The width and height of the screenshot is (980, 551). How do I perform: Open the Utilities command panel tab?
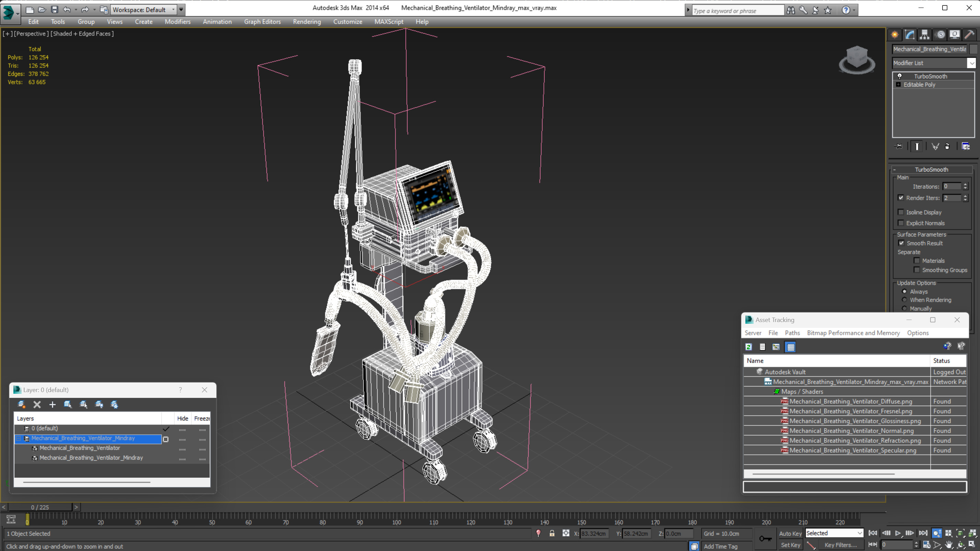[969, 35]
